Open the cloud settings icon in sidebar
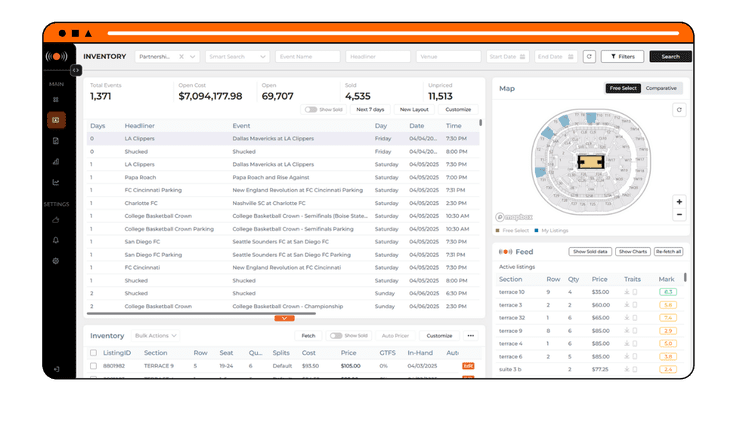Screen dimensions: 750x422 pos(56,220)
